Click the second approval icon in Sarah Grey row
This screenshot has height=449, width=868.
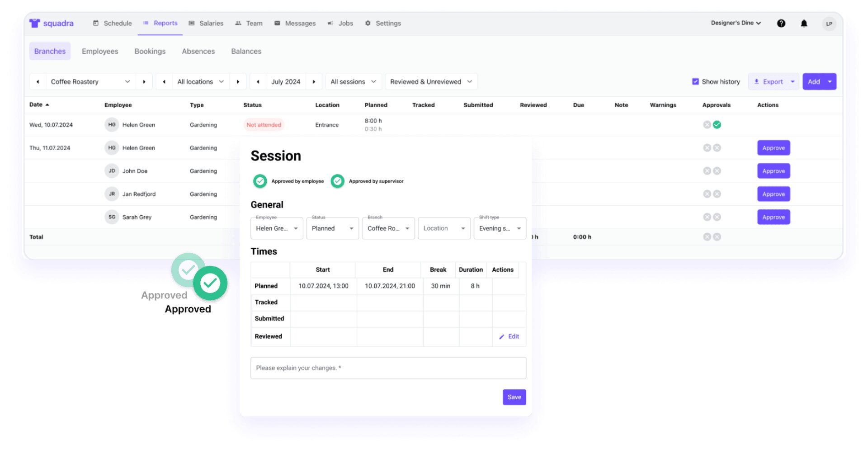point(717,217)
